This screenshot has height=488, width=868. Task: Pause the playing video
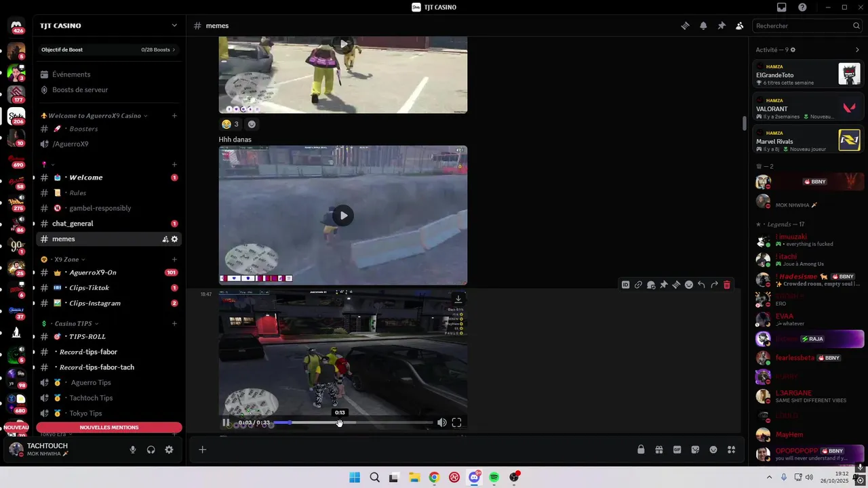(226, 422)
